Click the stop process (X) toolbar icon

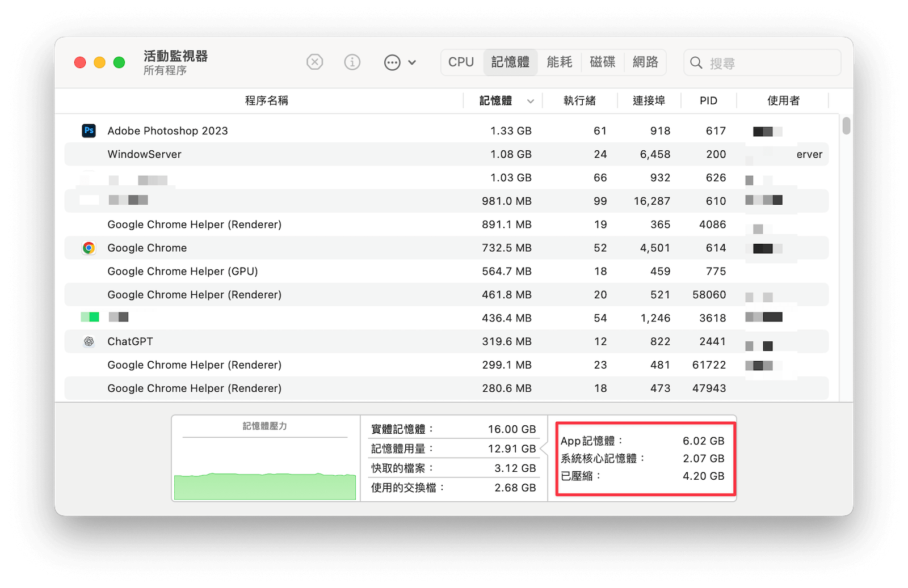click(x=314, y=62)
